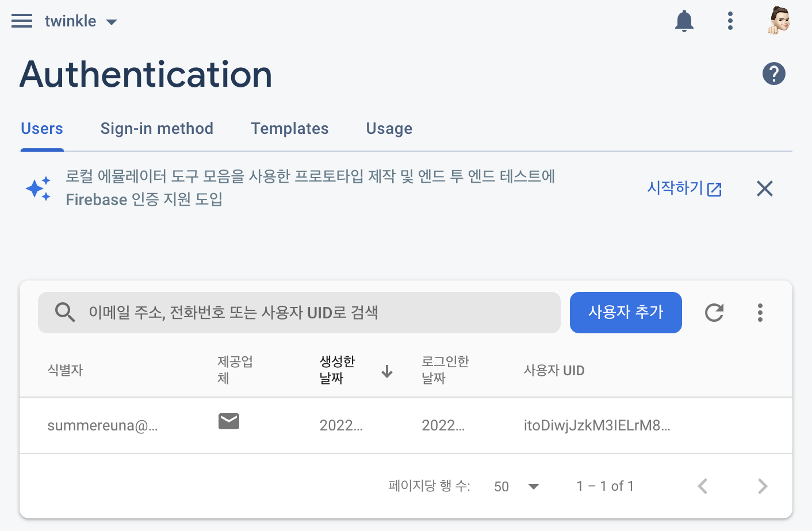
Task: Open the Authentication help icon
Action: [x=774, y=74]
